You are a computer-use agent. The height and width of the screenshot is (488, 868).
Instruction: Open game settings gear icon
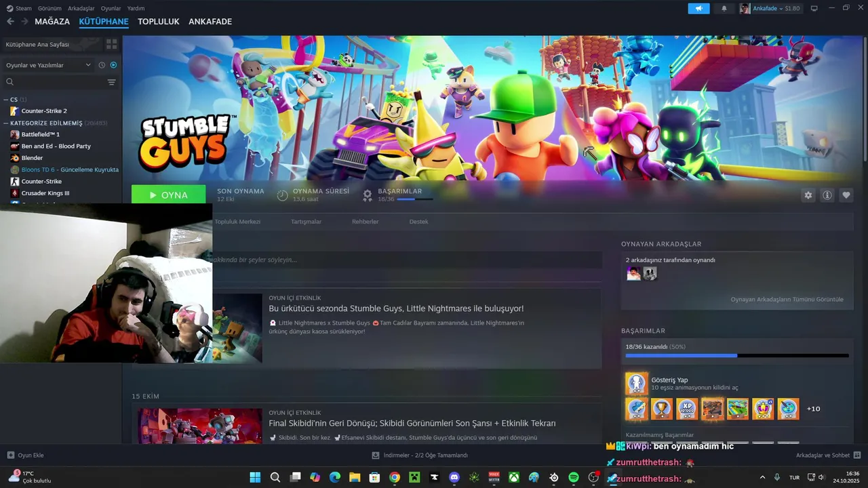[x=808, y=195]
